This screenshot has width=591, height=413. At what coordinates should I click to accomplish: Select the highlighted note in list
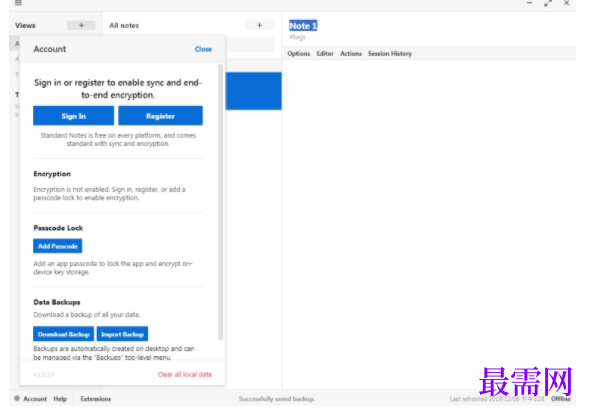(x=254, y=91)
